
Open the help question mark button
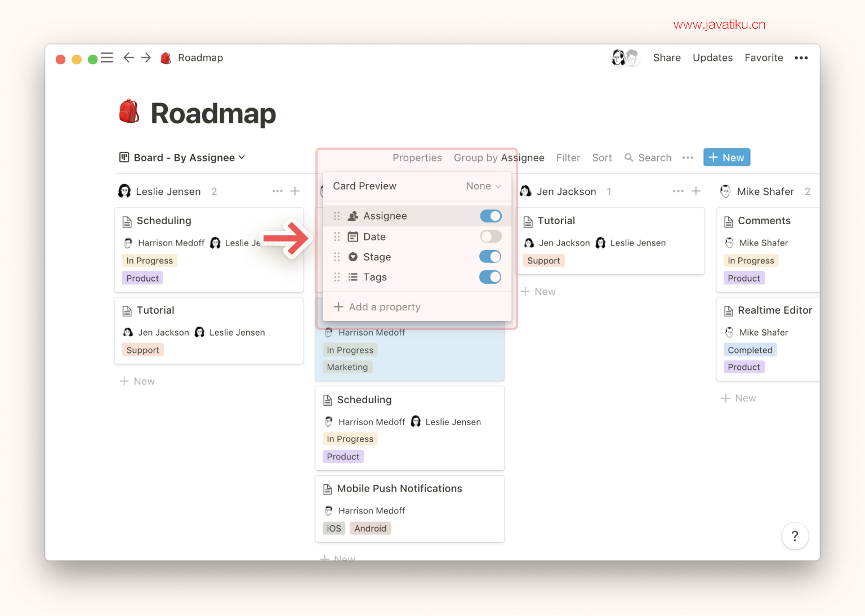[795, 536]
